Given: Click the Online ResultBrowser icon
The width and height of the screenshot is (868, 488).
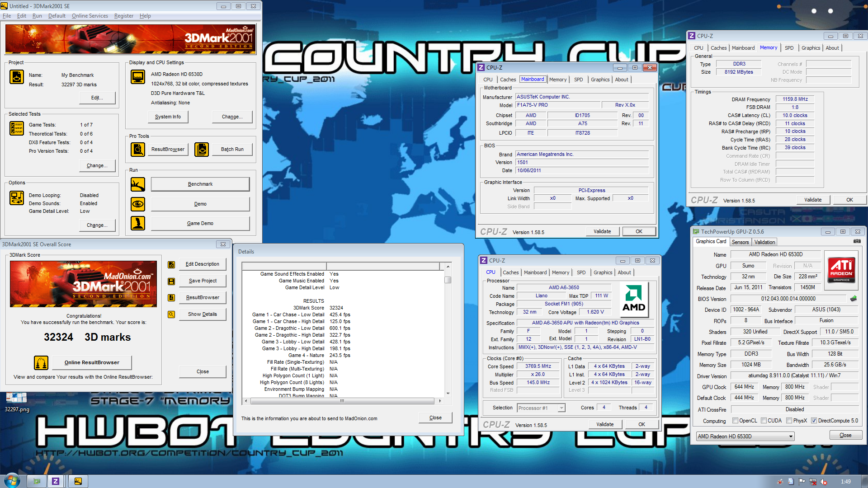Looking at the screenshot, I should click(41, 362).
